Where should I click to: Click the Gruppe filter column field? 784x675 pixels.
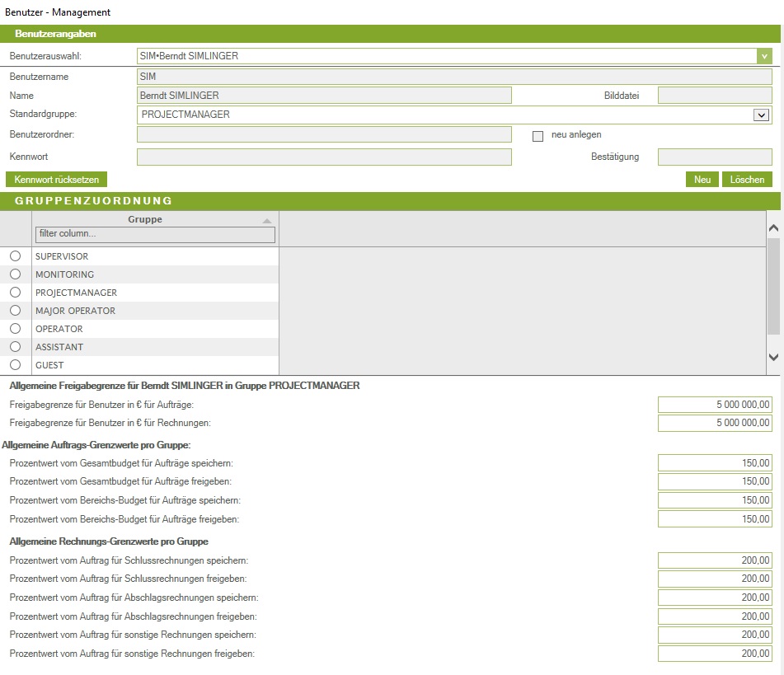155,235
